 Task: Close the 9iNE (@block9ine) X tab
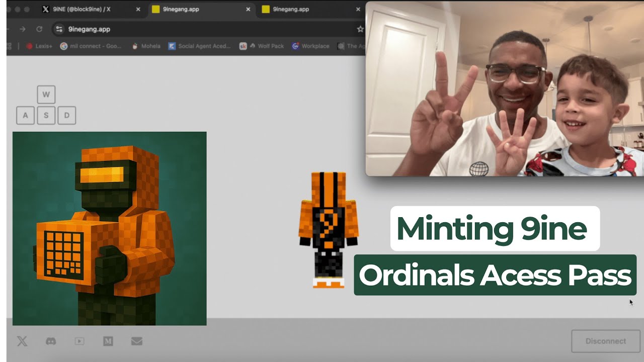pos(138,9)
